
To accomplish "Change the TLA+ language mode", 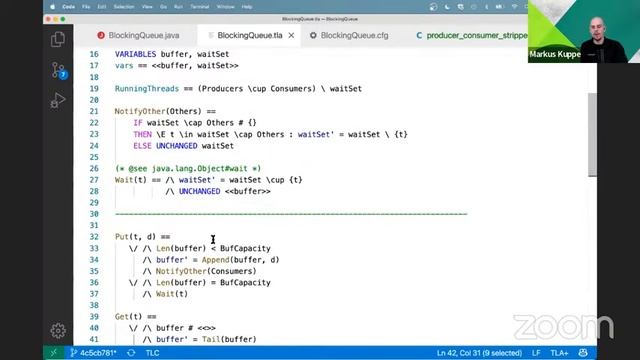I will [559, 353].
